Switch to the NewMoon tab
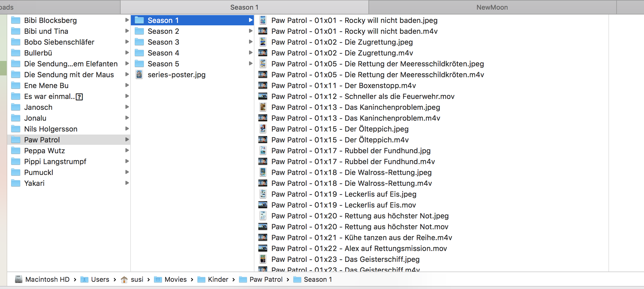The image size is (644, 289). pos(492,7)
